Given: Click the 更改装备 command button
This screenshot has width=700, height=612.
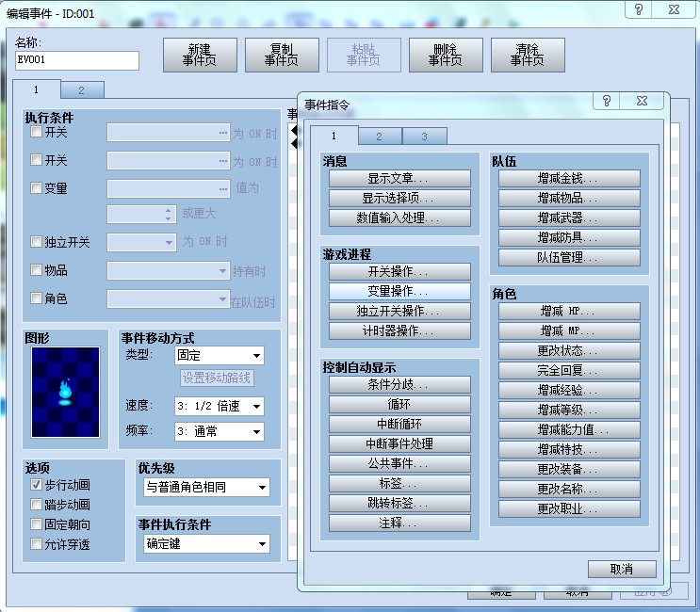Looking at the screenshot, I should 569,469.
